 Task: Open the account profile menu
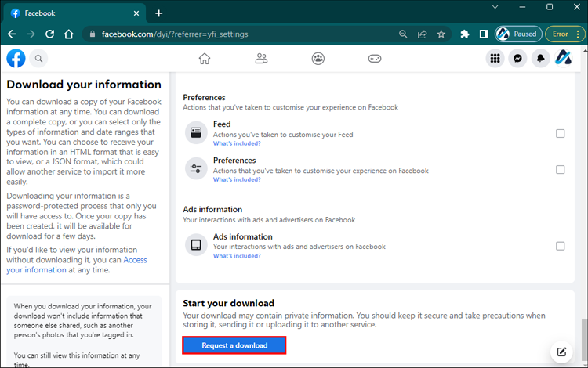click(x=563, y=58)
